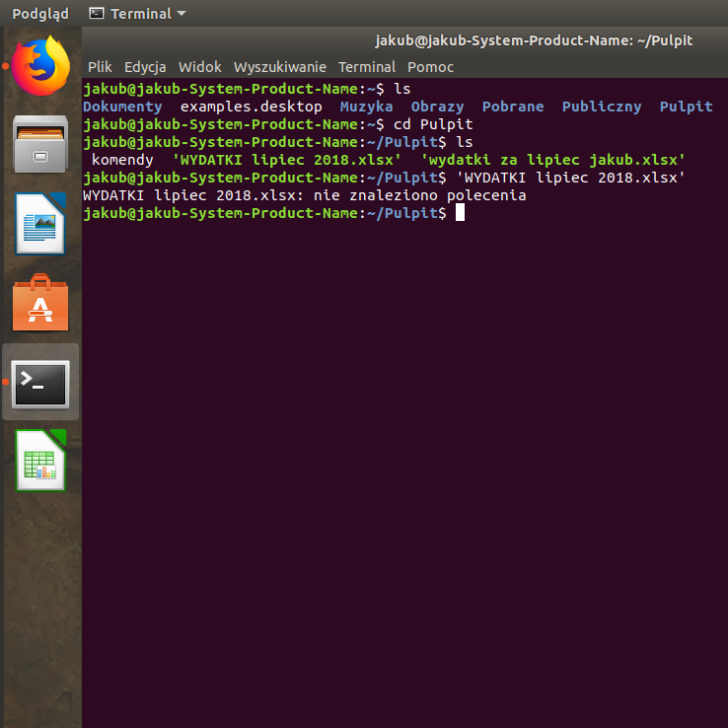
Task: Click 'examples.desktop' in ls output
Action: coord(252,107)
